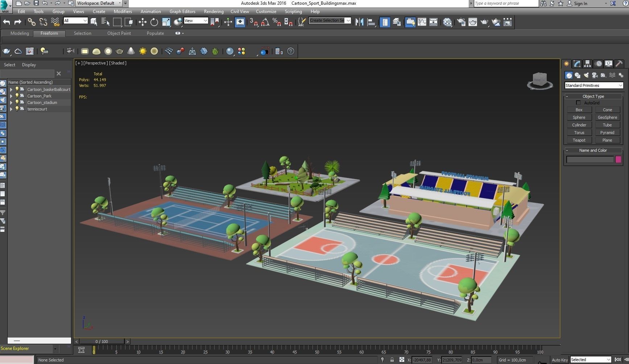Viewport: 629px width, 364px height.
Task: Toggle the Scene Explorer toolbar button
Action: (385, 22)
